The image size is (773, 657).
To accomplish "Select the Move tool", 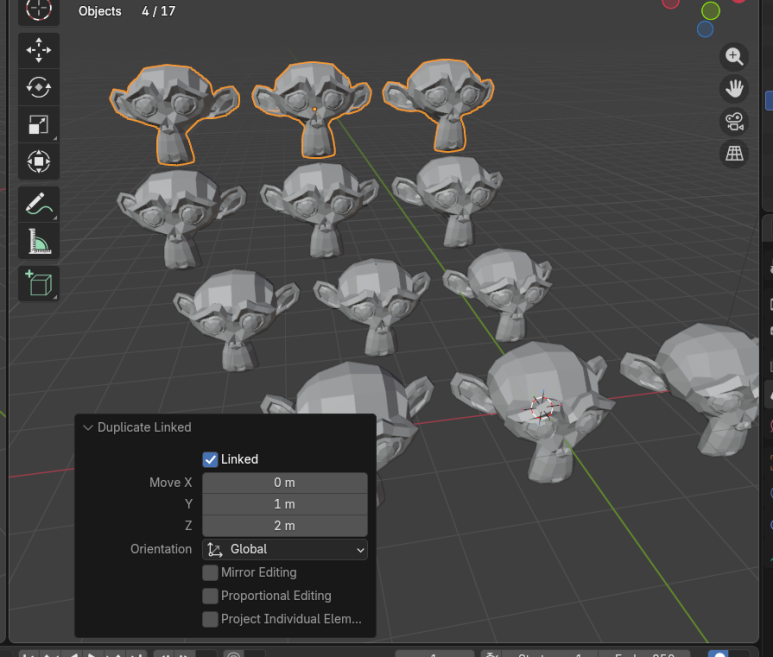I will click(x=38, y=50).
